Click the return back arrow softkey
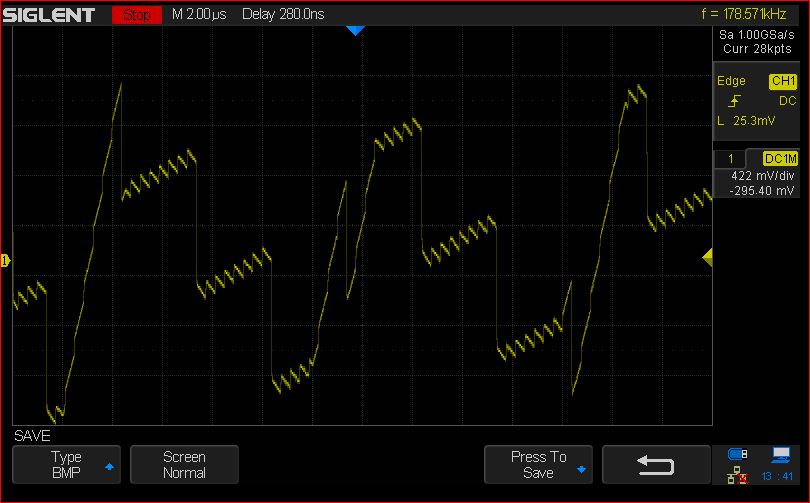 coord(656,465)
